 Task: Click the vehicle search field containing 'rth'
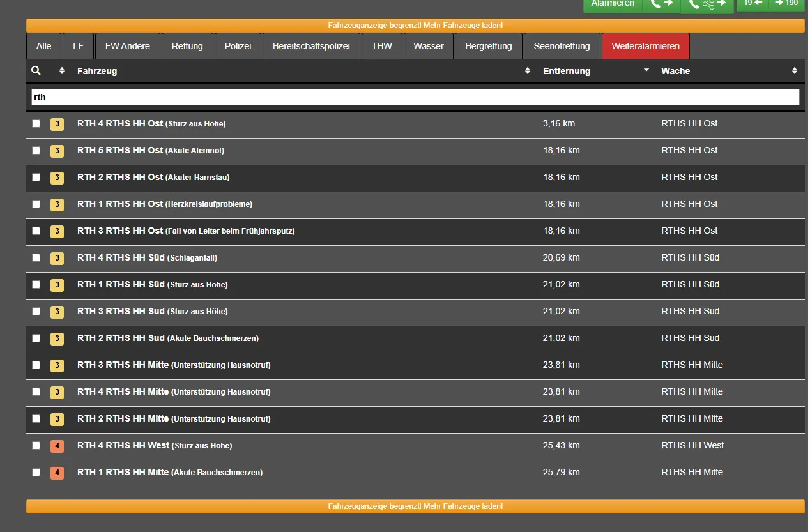(x=415, y=97)
